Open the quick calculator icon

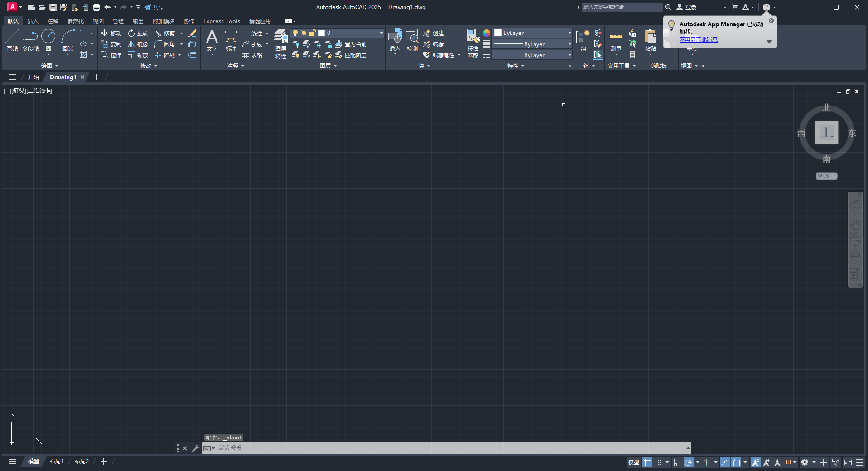click(632, 55)
